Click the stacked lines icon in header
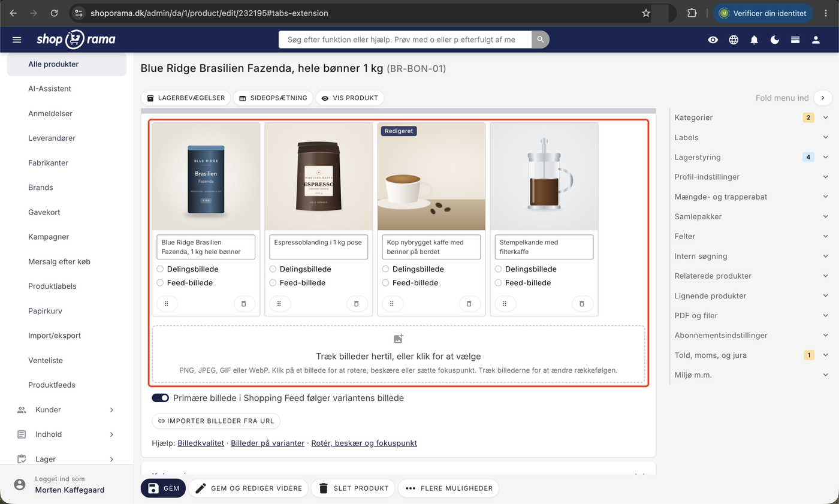Viewport: 839px width, 504px height. point(795,40)
